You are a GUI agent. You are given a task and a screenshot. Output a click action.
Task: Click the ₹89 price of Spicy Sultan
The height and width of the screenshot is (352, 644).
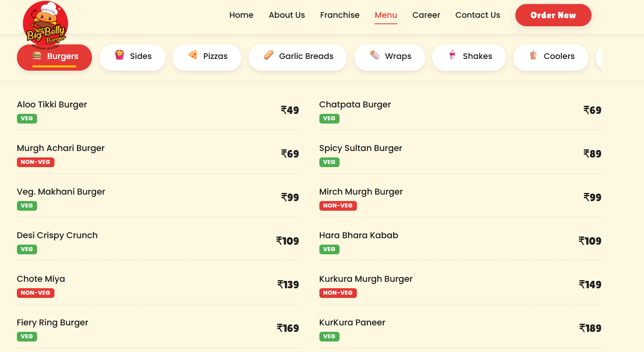[x=592, y=154]
